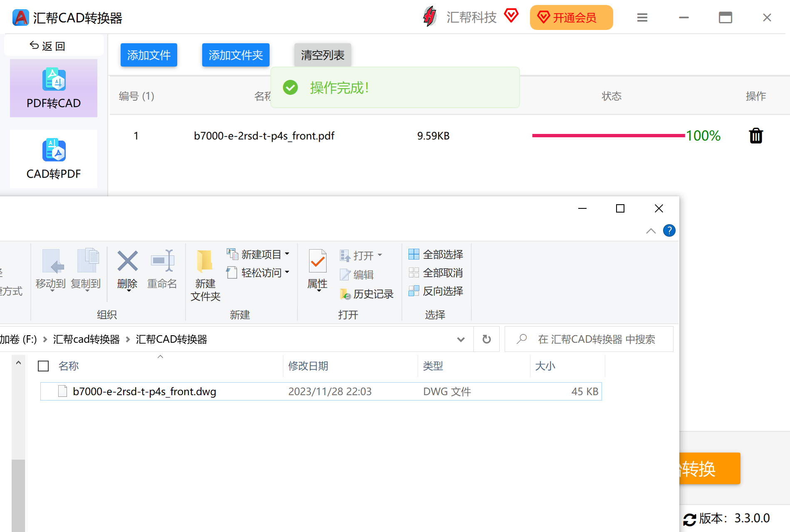Click 汇帮cad转换器 in the address breadcrumb

[x=86, y=339]
